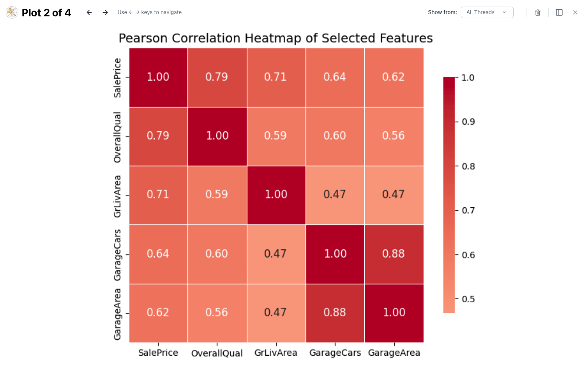Click the GrLivArea diagonal cell showing 1.00

pos(276,194)
